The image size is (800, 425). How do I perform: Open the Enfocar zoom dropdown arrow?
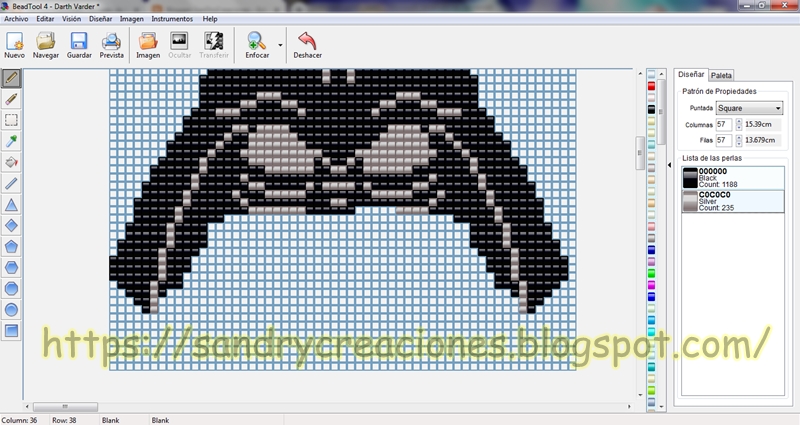click(280, 45)
